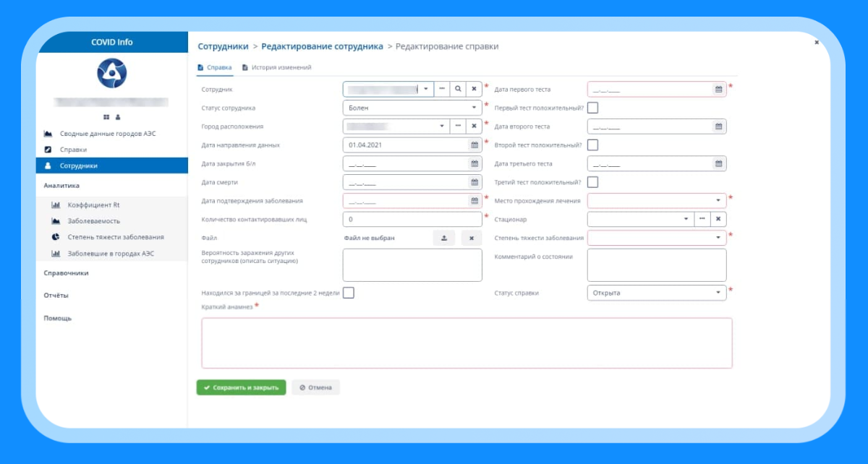Click the file upload icon button
This screenshot has width=868, height=464.
444,238
